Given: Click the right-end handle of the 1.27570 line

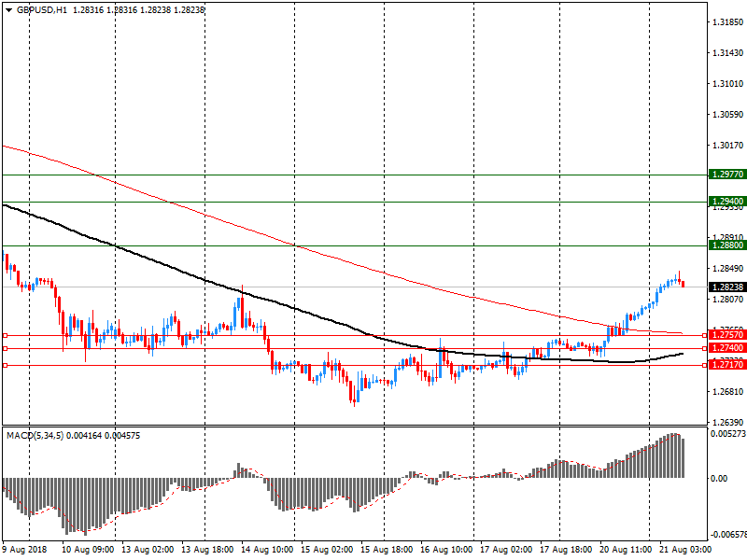Looking at the screenshot, I should [x=705, y=336].
